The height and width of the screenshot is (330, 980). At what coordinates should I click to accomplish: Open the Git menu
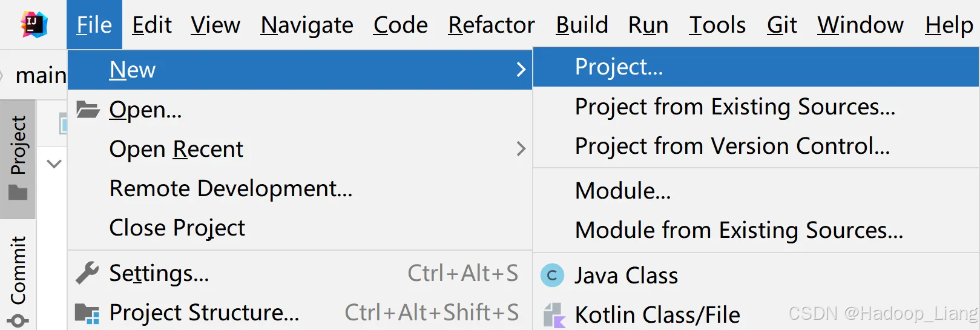[x=781, y=25]
